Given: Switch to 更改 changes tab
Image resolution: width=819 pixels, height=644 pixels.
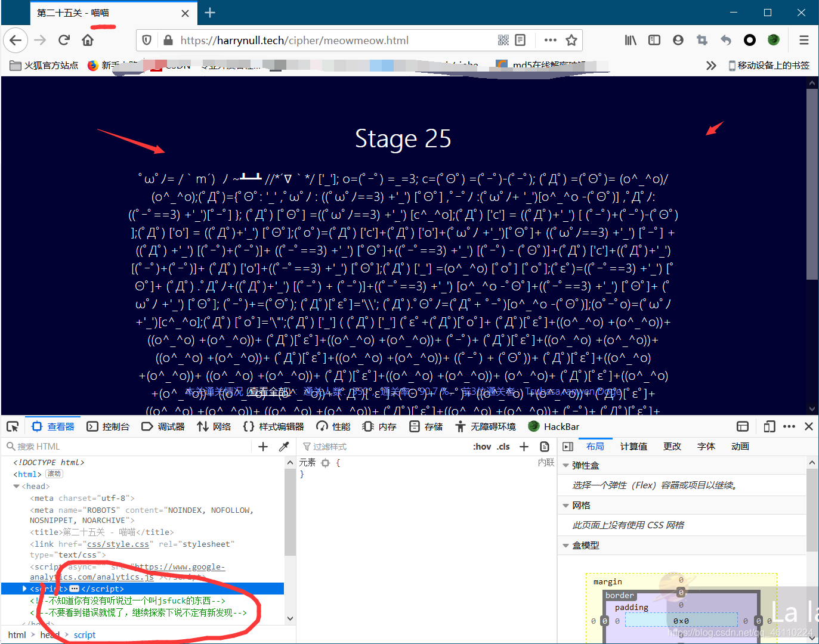Looking at the screenshot, I should coord(672,446).
